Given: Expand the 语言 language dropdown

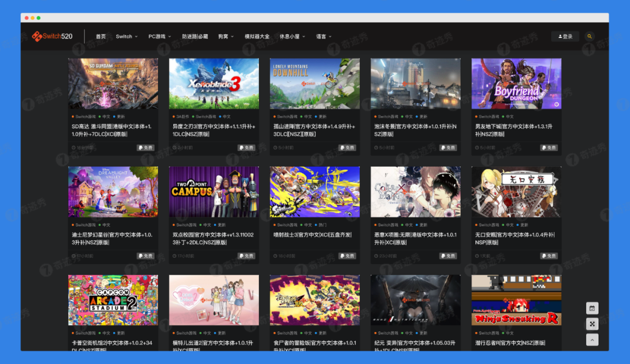Looking at the screenshot, I should [x=324, y=37].
